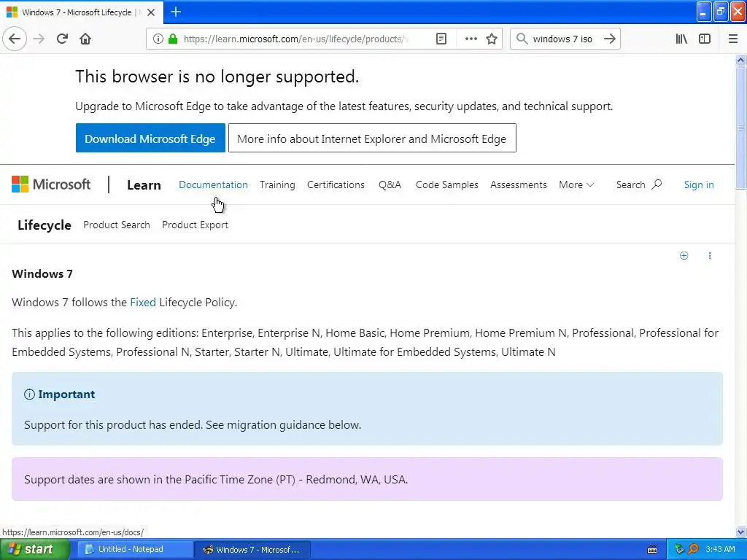Click the Important note heading

(66, 394)
